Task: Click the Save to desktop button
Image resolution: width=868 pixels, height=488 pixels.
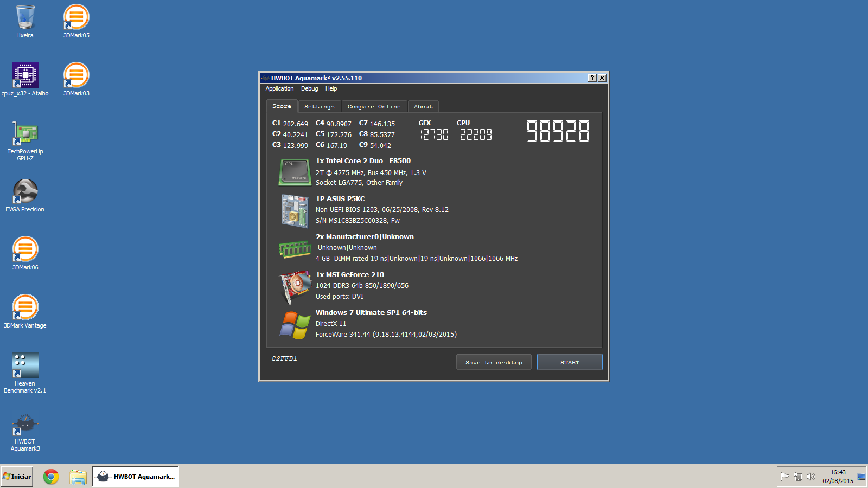Action: 494,362
